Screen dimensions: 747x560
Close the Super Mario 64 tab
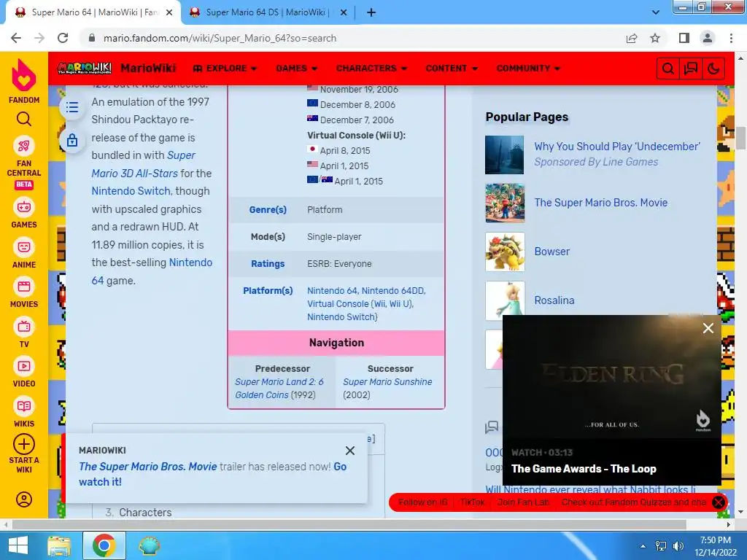pyautogui.click(x=169, y=13)
